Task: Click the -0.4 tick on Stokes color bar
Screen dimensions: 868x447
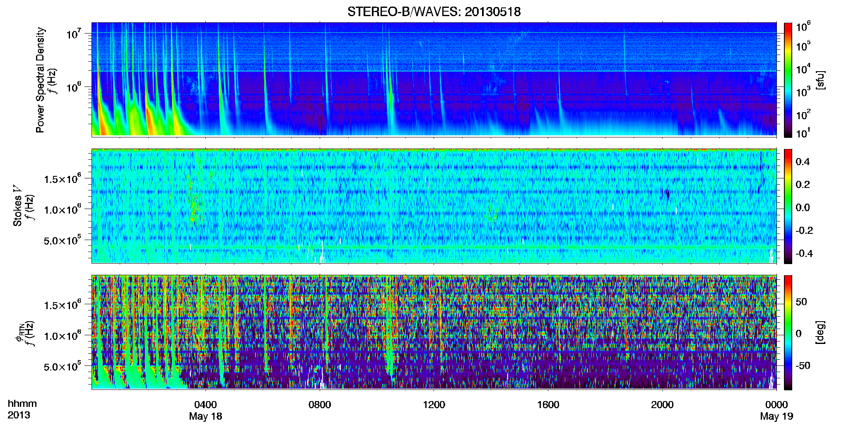Action: (x=804, y=253)
